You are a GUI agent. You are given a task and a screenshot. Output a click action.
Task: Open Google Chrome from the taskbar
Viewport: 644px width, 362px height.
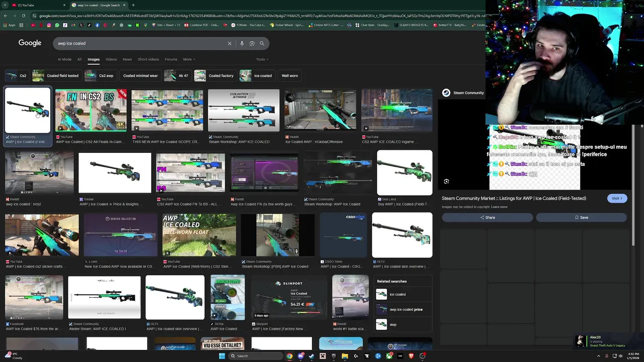pos(289,356)
